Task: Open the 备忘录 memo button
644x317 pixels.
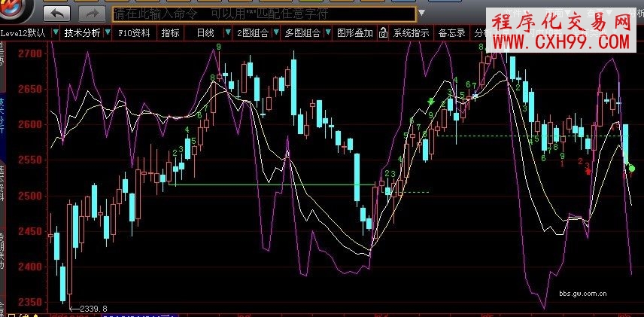Action: [x=451, y=33]
